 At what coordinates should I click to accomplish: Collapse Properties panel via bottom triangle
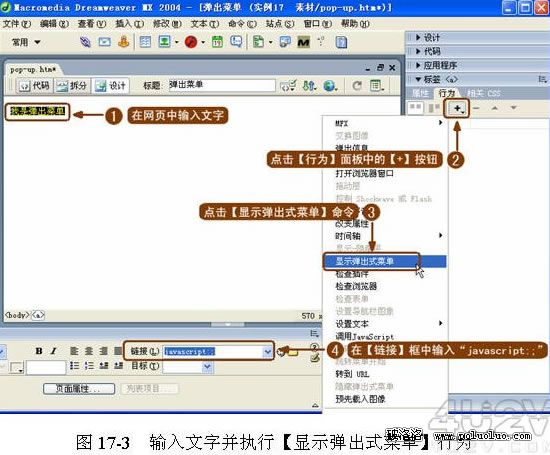pos(315,405)
